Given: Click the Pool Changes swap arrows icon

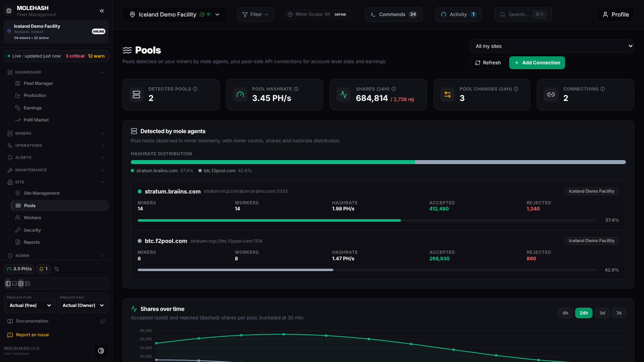Looking at the screenshot, I should coord(448,95).
